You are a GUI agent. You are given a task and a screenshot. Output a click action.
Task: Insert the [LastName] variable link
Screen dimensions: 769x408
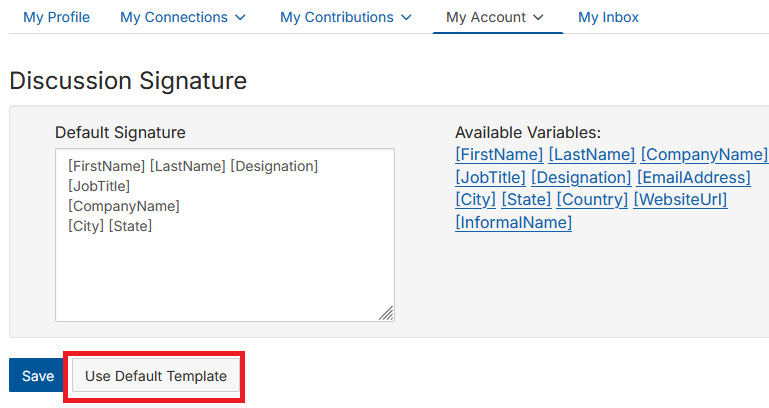pyautogui.click(x=592, y=154)
